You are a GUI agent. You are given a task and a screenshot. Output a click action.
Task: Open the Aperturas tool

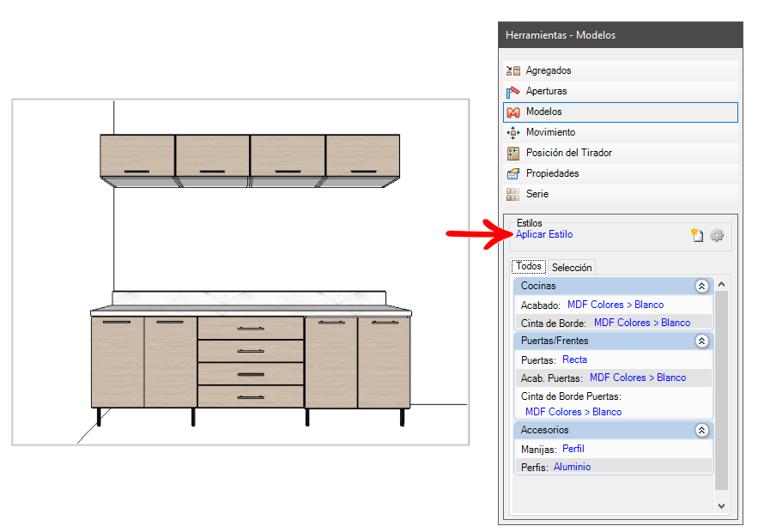pos(621,91)
